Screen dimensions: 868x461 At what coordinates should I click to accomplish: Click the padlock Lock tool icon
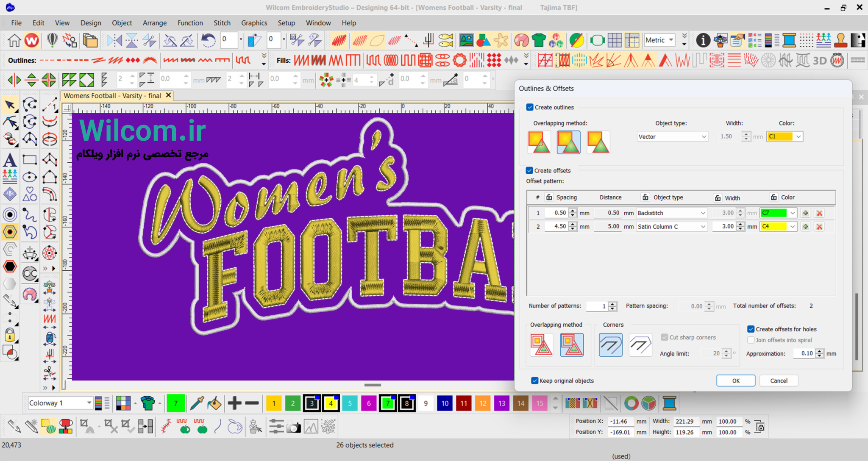[x=10, y=335]
